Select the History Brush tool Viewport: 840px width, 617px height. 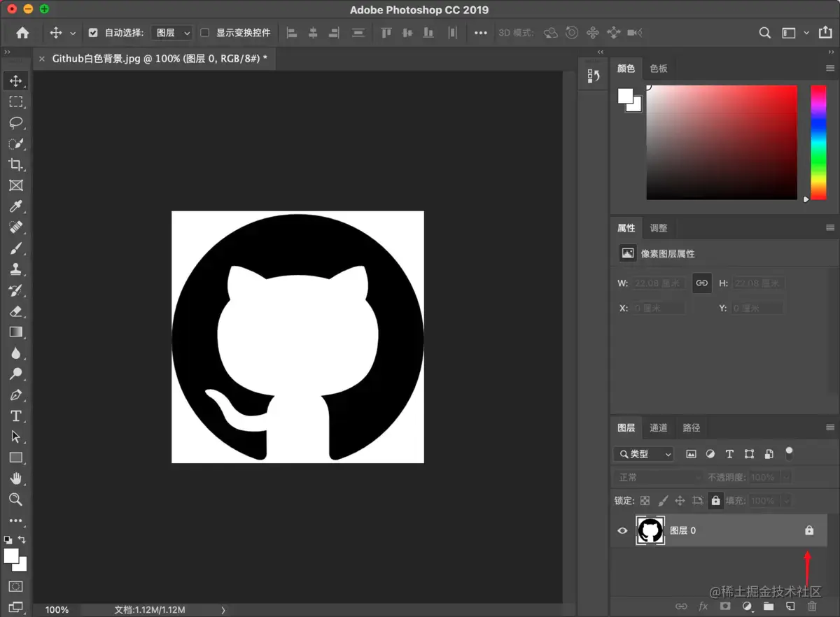(16, 290)
